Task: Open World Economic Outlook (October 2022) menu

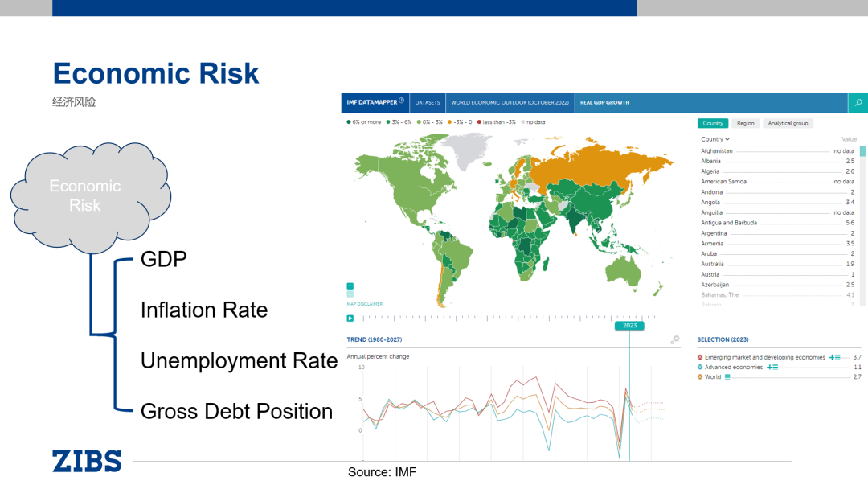Action: [x=510, y=102]
